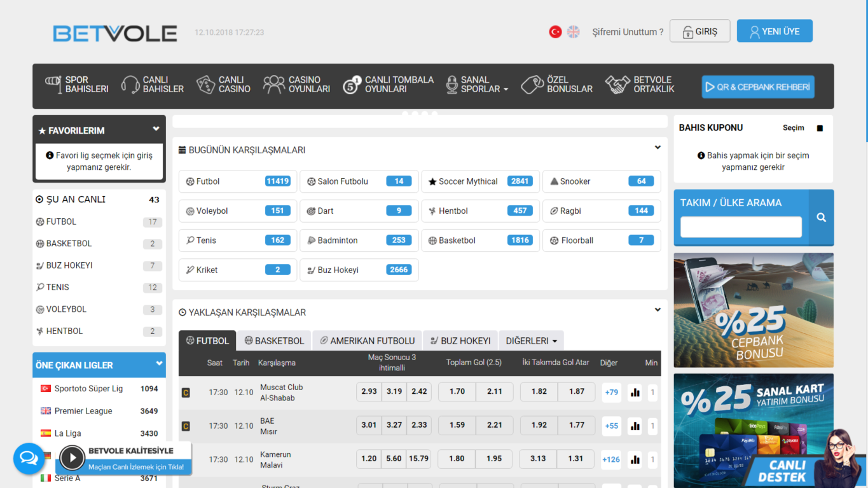Open QR & Cepbank Rehberi guide
Viewport: 868px width, 488px height.
(758, 87)
